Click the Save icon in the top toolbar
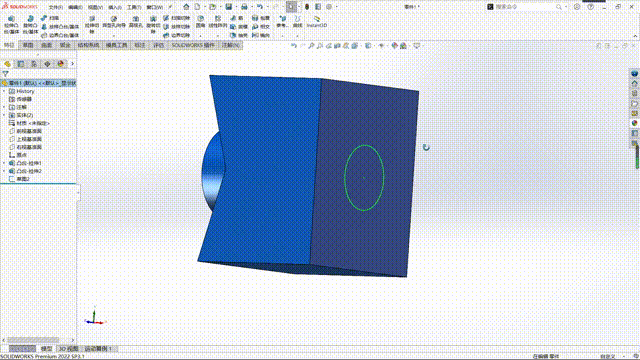 pos(229,7)
